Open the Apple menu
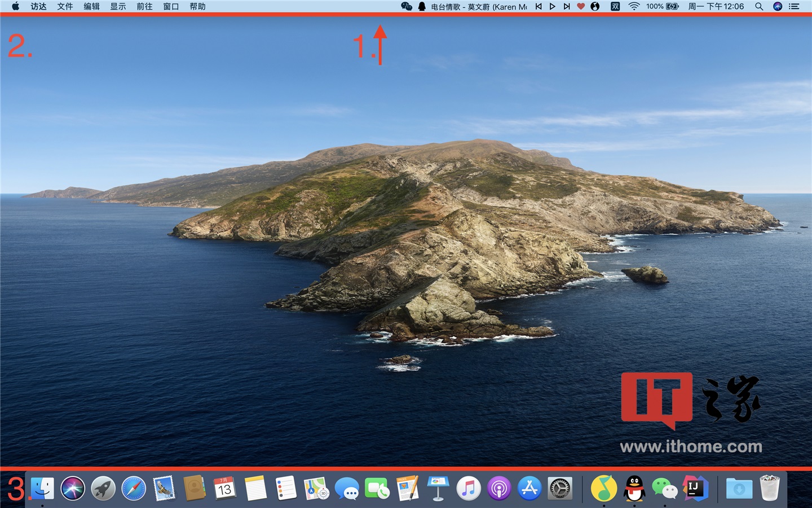Screen dimensions: 812x508 coord(15,7)
